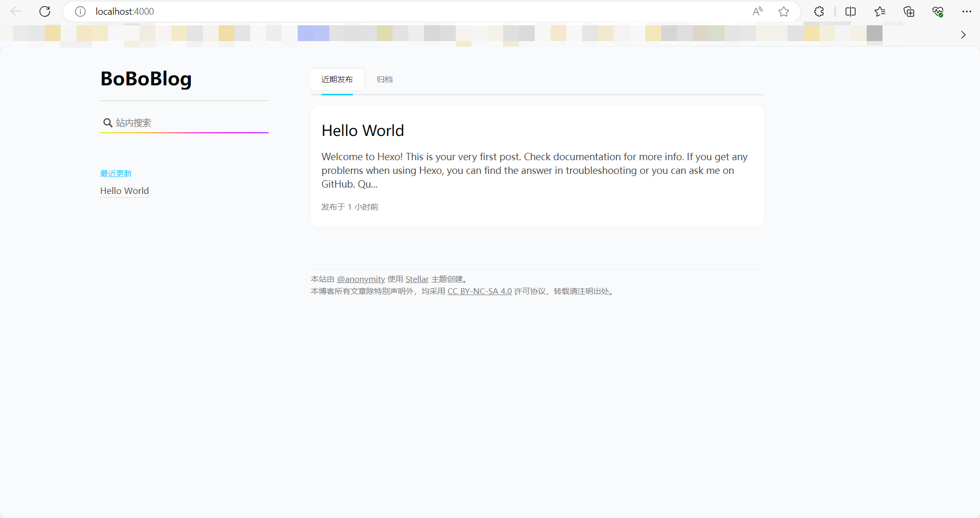Toggle the split screen icon

[x=850, y=12]
